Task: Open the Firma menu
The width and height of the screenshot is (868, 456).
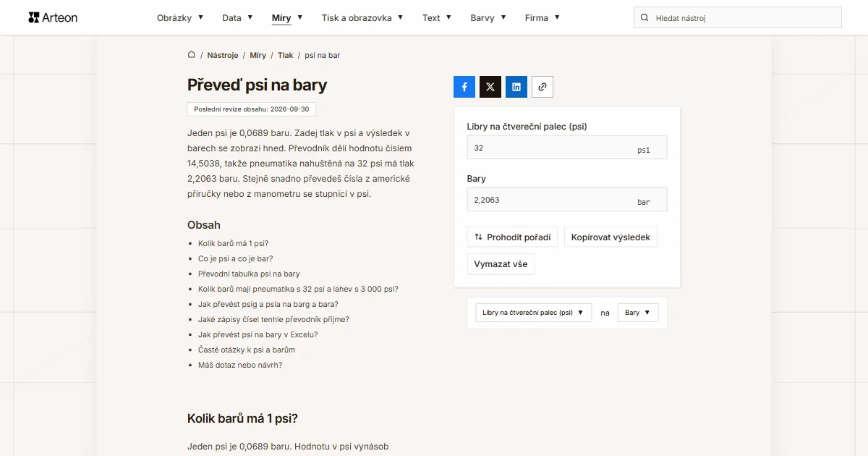Action: (542, 17)
